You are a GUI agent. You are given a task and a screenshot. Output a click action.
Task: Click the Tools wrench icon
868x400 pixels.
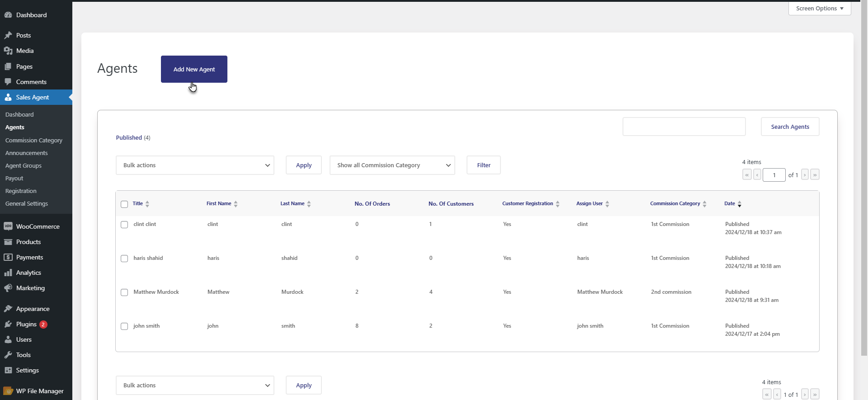click(8, 355)
